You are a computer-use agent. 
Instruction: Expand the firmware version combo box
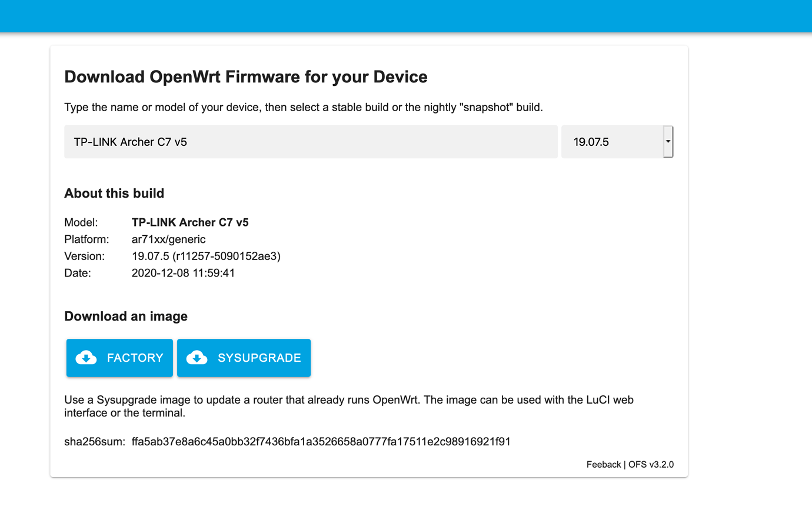pyautogui.click(x=617, y=141)
